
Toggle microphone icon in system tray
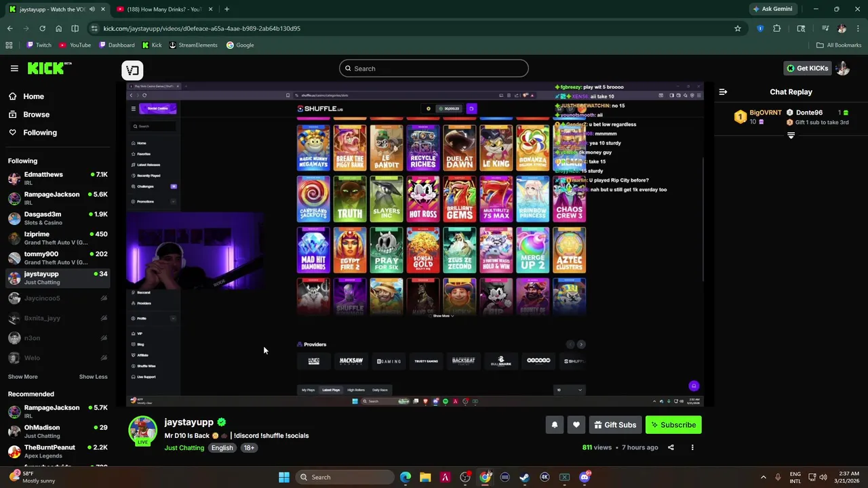pyautogui.click(x=778, y=477)
